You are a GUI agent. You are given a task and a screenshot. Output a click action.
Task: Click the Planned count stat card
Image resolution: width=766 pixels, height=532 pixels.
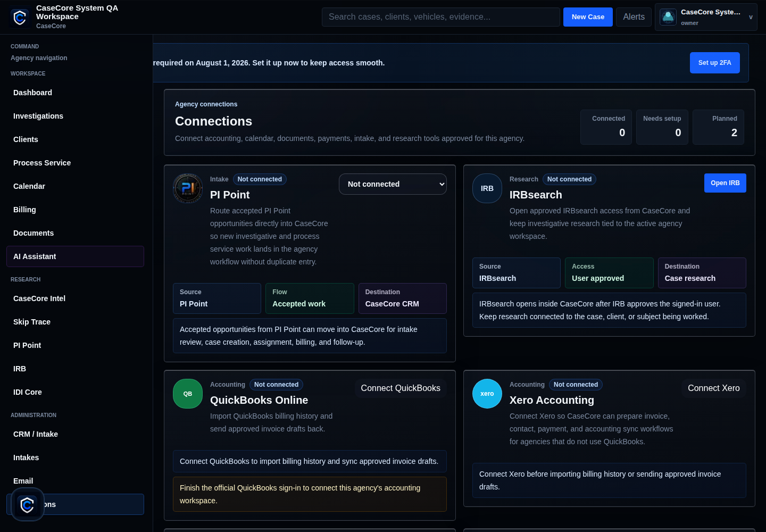(718, 127)
